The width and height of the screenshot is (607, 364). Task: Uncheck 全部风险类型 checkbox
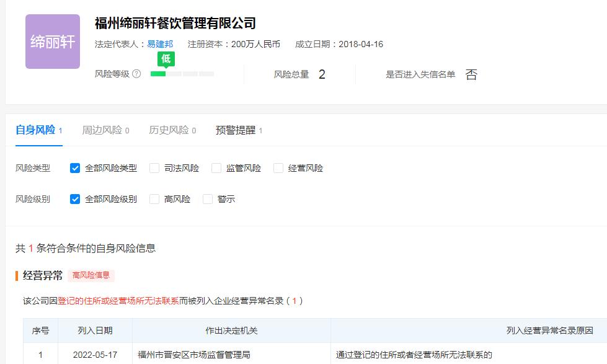(75, 168)
